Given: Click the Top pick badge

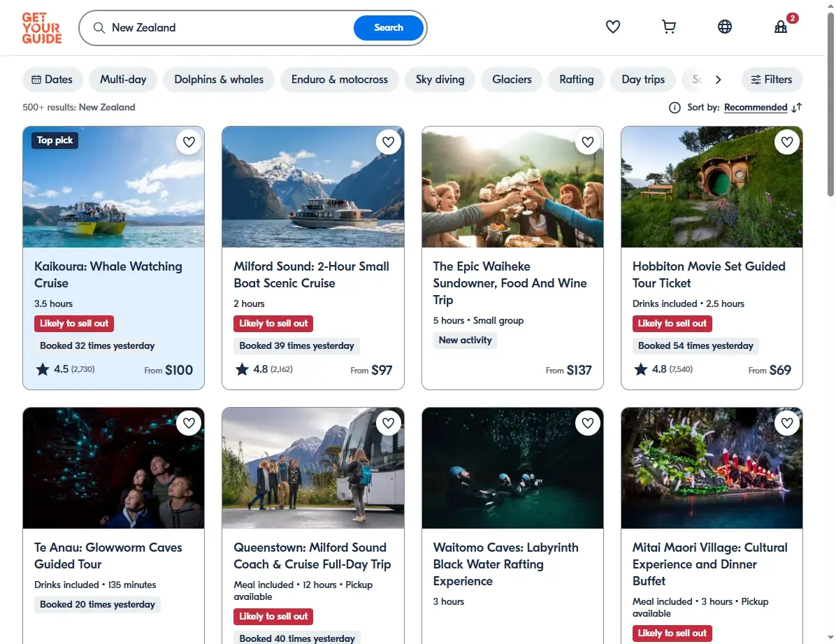Looking at the screenshot, I should coord(55,141).
